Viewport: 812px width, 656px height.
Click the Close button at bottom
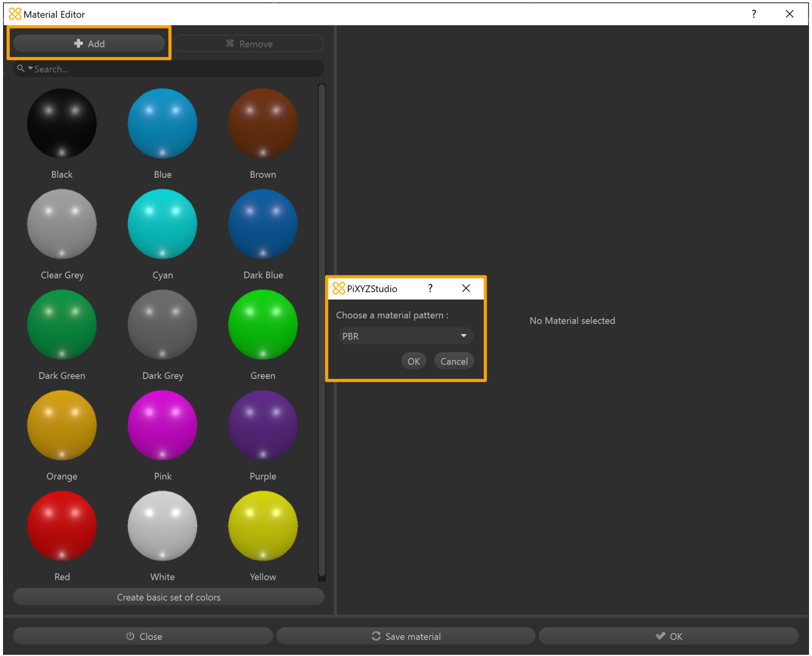[143, 636]
